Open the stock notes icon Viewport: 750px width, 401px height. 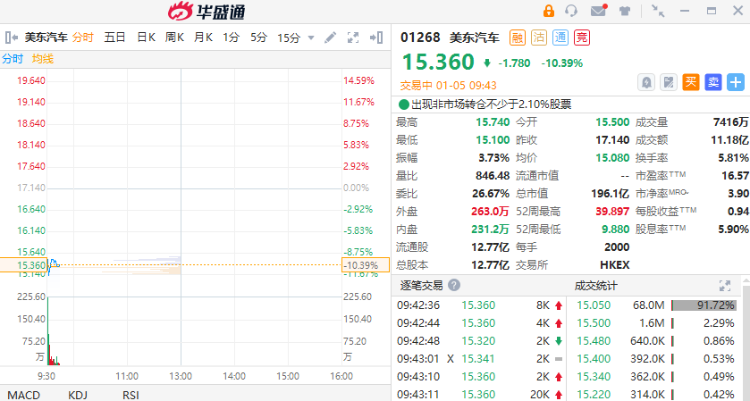coord(669,82)
